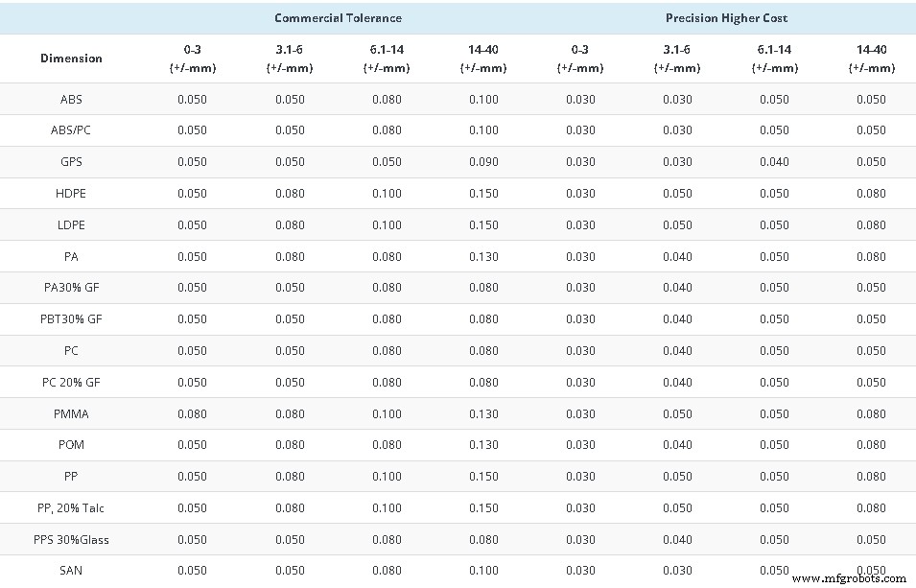Select the 3.1-6 header under Precision Higher Cost

point(677,59)
